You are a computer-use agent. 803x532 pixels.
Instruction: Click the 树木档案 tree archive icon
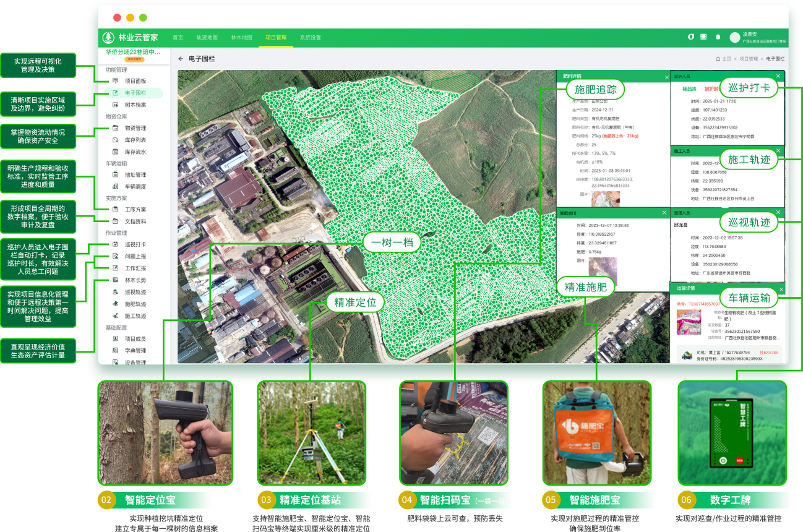pyautogui.click(x=115, y=105)
